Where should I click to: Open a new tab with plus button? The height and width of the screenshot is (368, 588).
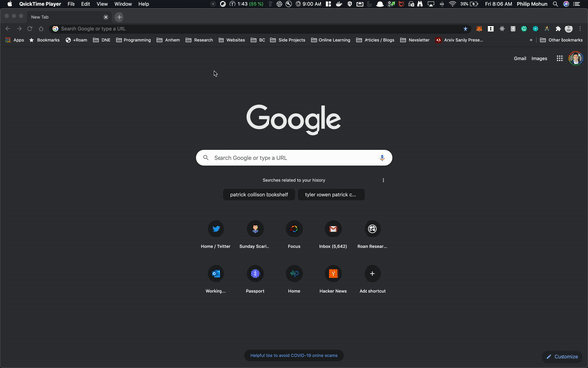point(119,17)
